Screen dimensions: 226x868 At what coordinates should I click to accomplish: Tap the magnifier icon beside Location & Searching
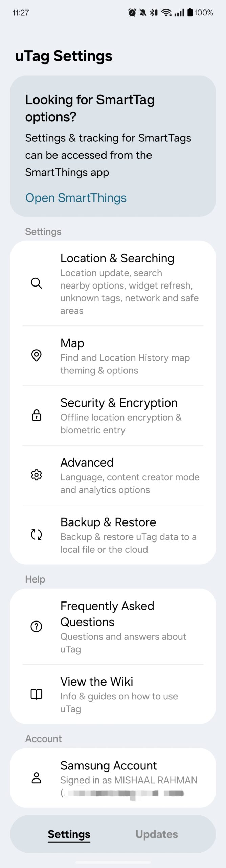coord(36,283)
